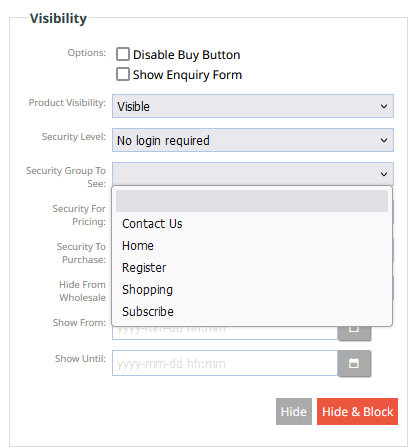Click the Security Group To See chevron
The height and width of the screenshot is (448, 420).
coord(384,174)
